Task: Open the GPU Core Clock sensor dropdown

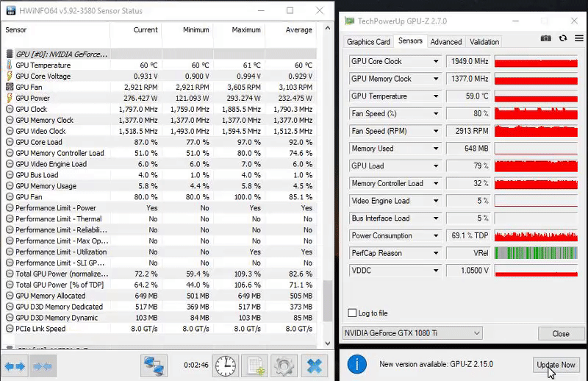Action: point(436,61)
